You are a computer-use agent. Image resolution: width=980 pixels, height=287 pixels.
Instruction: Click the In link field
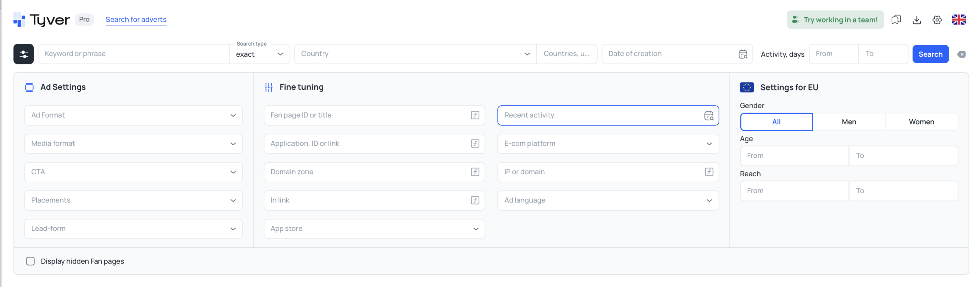374,200
